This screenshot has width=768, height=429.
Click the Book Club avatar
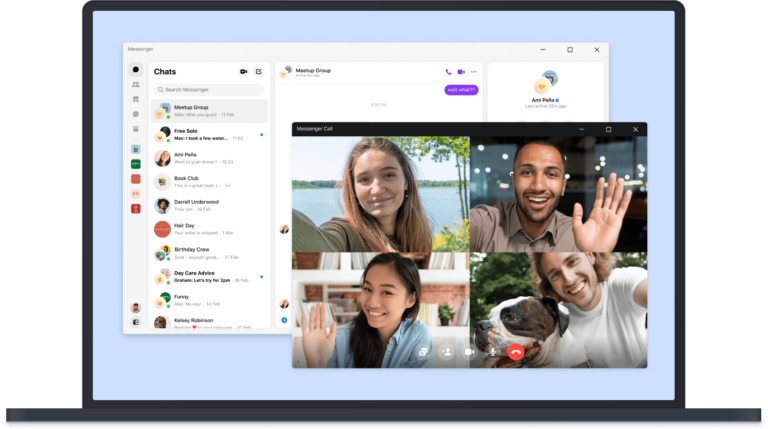(x=162, y=182)
